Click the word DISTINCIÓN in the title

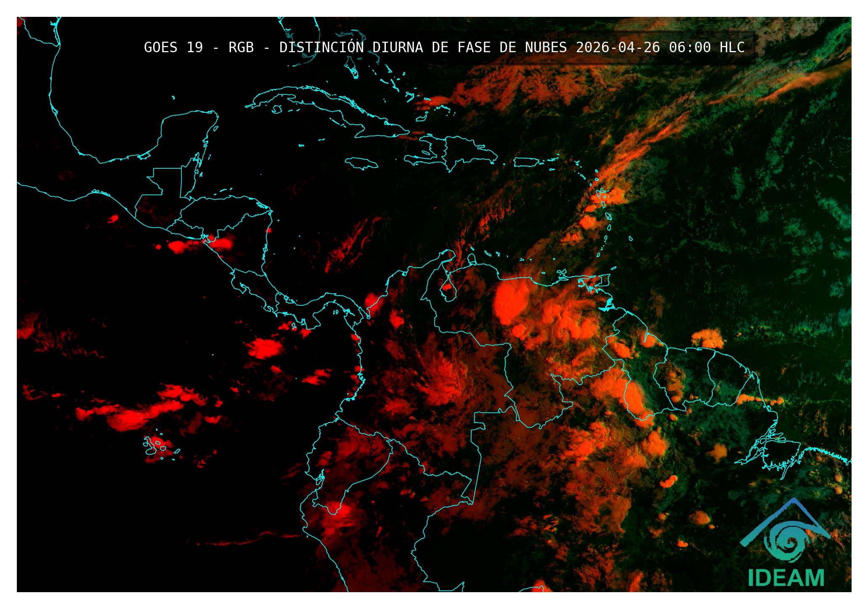[321, 48]
